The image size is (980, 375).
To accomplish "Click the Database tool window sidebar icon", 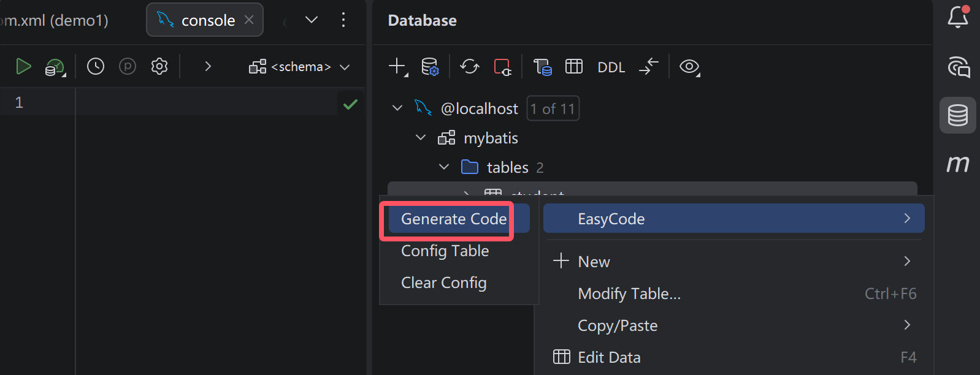I will 957,115.
